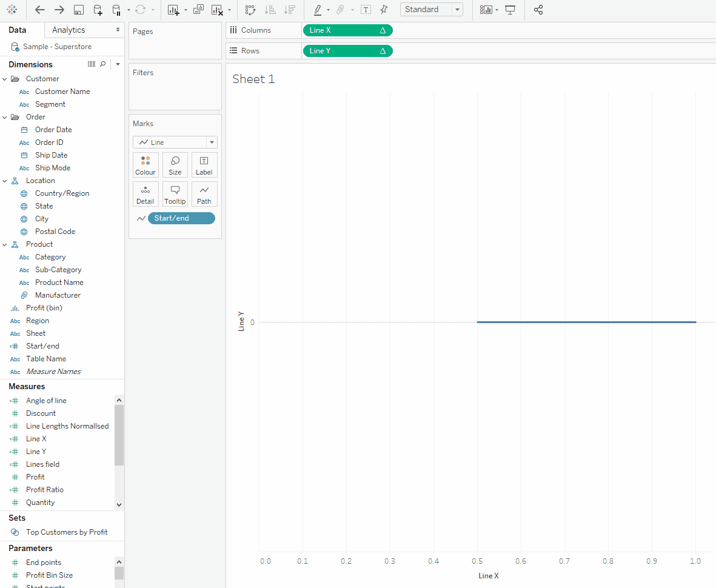Select the Profit (bin) field
This screenshot has width=716, height=588.
[44, 308]
